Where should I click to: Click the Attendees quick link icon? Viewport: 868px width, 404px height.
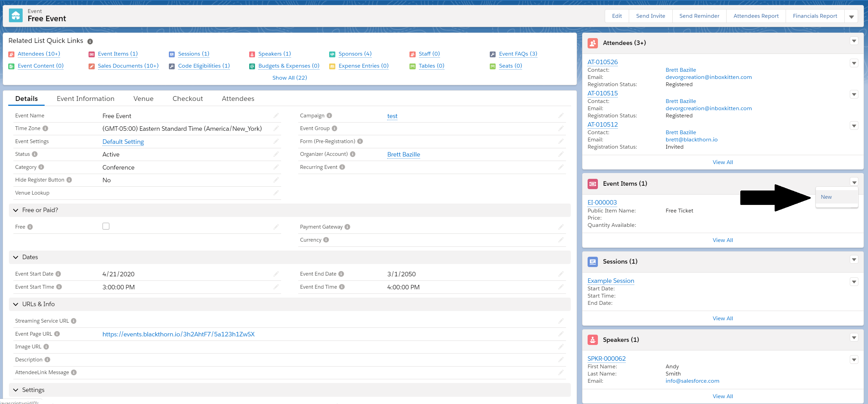(x=11, y=54)
